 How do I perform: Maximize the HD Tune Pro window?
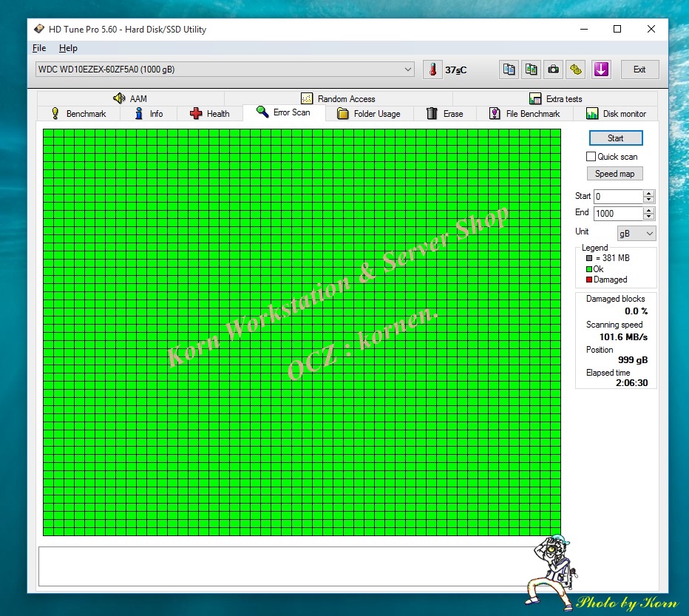click(x=617, y=29)
